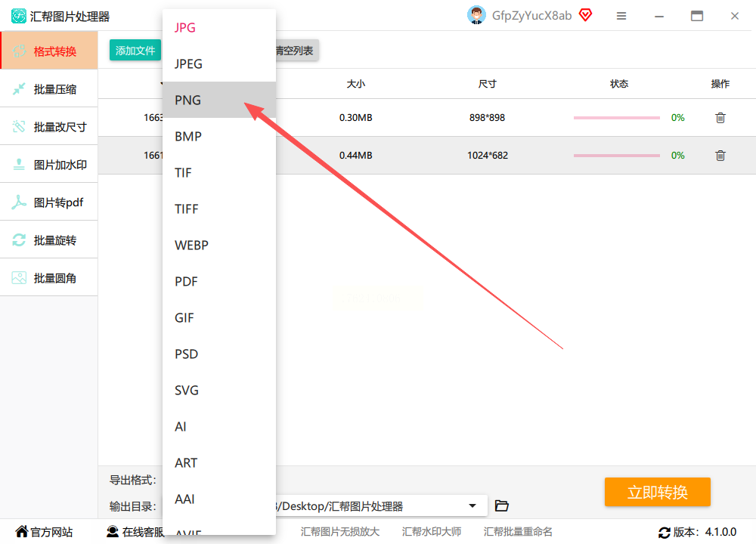Click the username GfpZyYucX8ab

[x=531, y=15]
